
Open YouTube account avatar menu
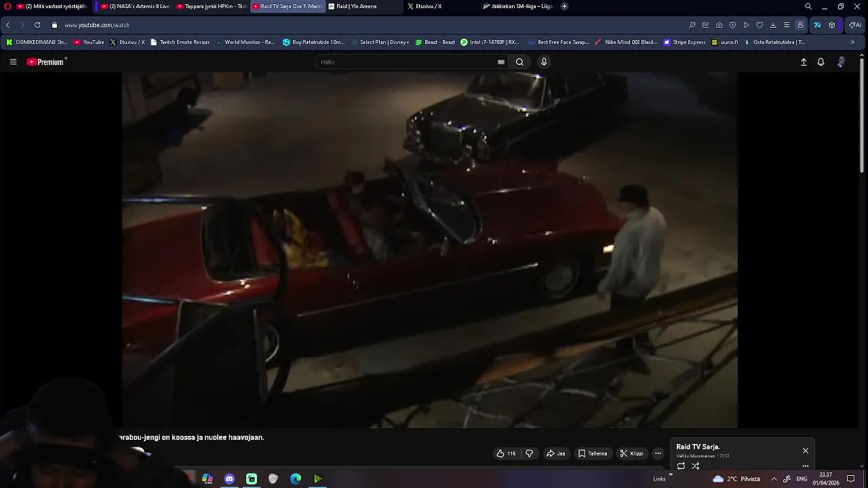pos(842,62)
